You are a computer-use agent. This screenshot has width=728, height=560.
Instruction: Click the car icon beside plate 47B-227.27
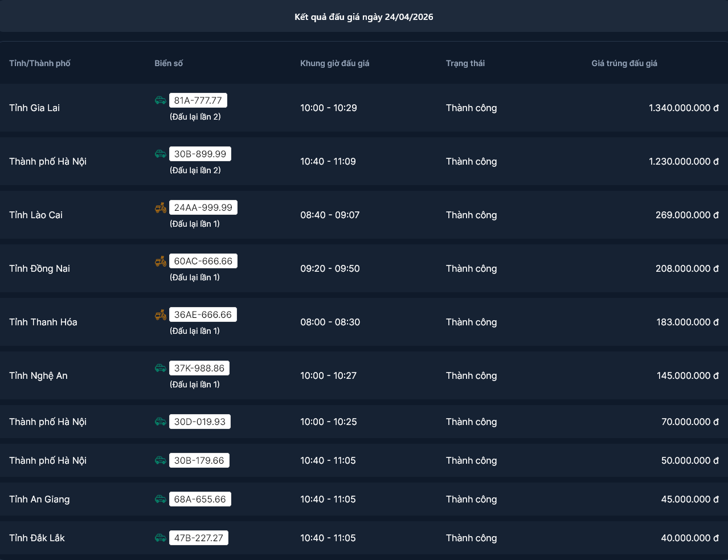[161, 538]
